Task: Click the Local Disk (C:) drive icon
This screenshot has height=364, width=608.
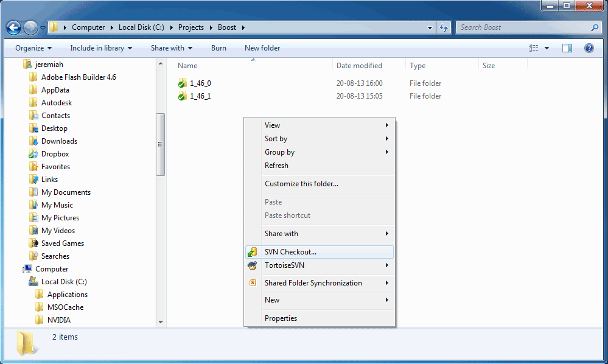Action: [33, 282]
